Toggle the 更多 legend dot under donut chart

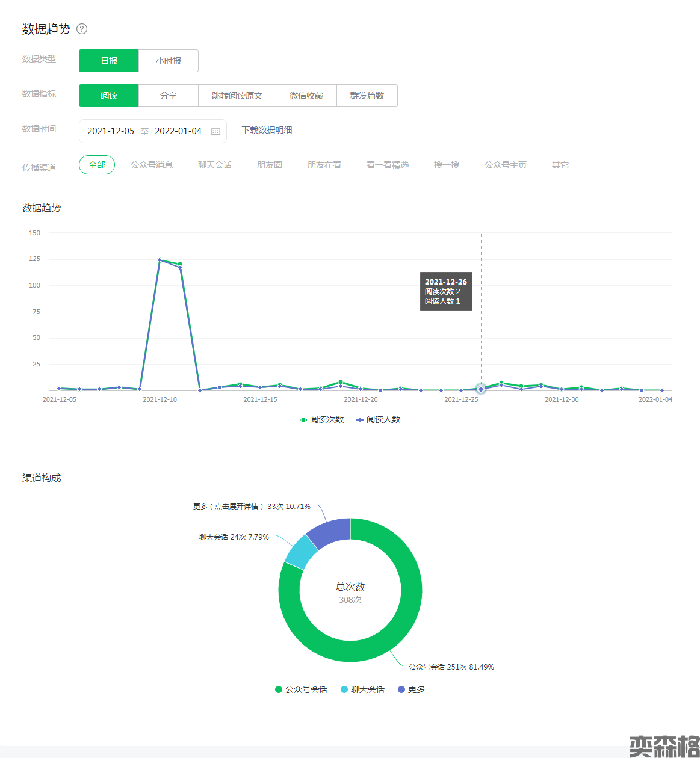[401, 689]
